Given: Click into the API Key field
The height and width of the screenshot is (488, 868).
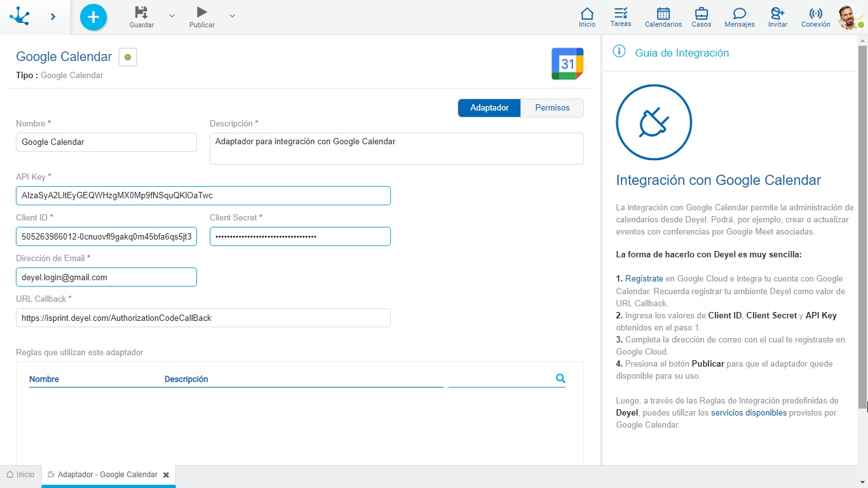Looking at the screenshot, I should [203, 196].
